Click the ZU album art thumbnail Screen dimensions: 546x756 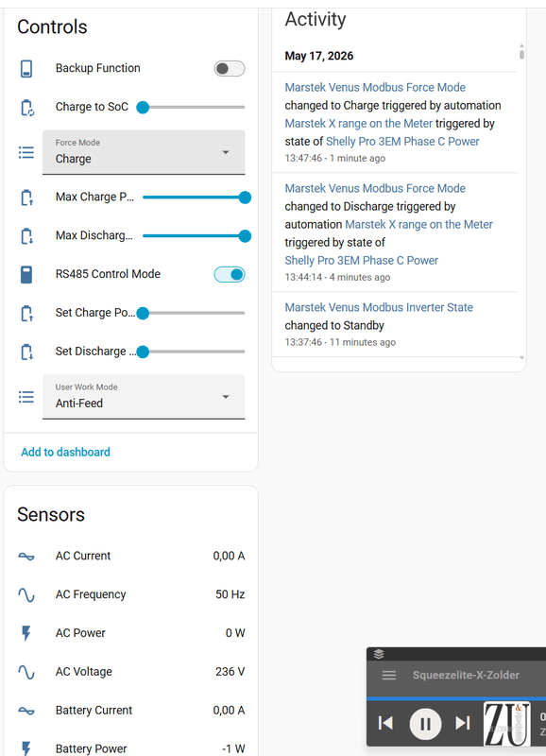(507, 724)
